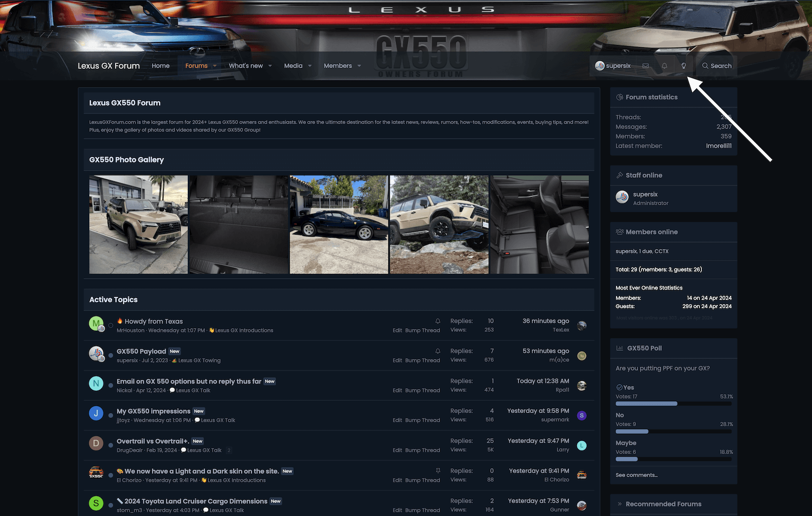Open the tan GX parked gallery photo
Viewport: 812px width, 516px height.
pyautogui.click(x=139, y=224)
